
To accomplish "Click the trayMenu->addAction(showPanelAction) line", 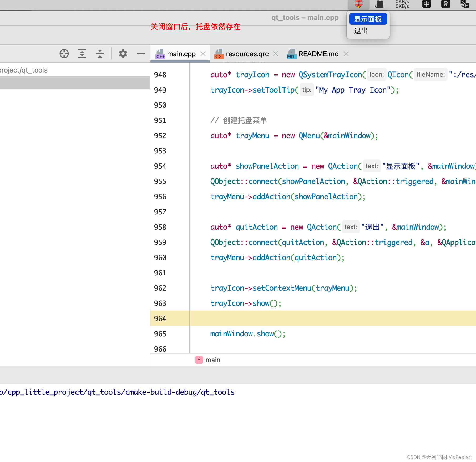I will tap(288, 197).
